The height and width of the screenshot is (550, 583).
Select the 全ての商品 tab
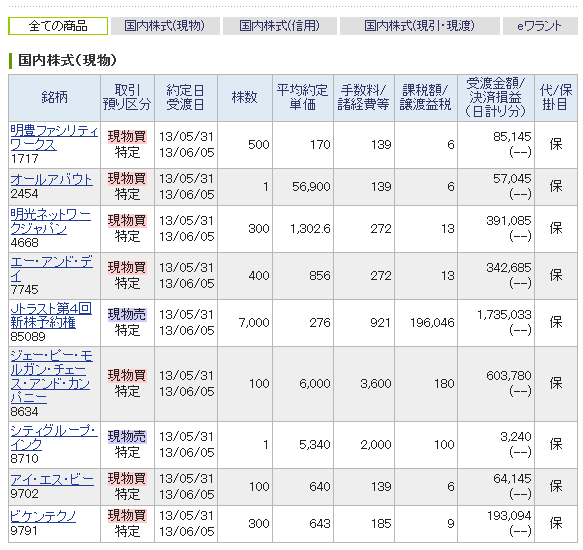(58, 26)
